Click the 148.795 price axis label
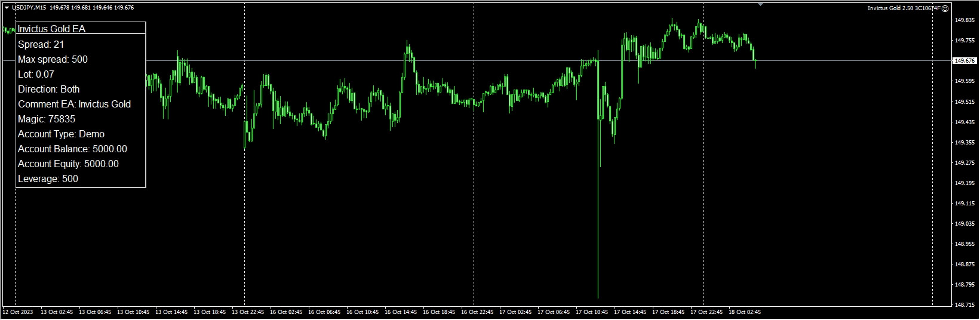980x320 pixels. pos(965,284)
